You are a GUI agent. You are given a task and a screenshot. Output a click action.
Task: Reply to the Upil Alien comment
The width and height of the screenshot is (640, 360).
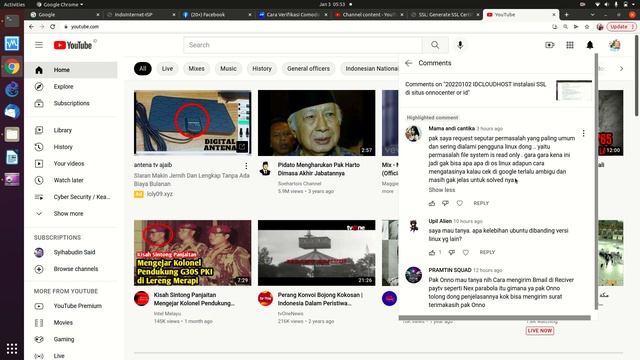(x=487, y=252)
